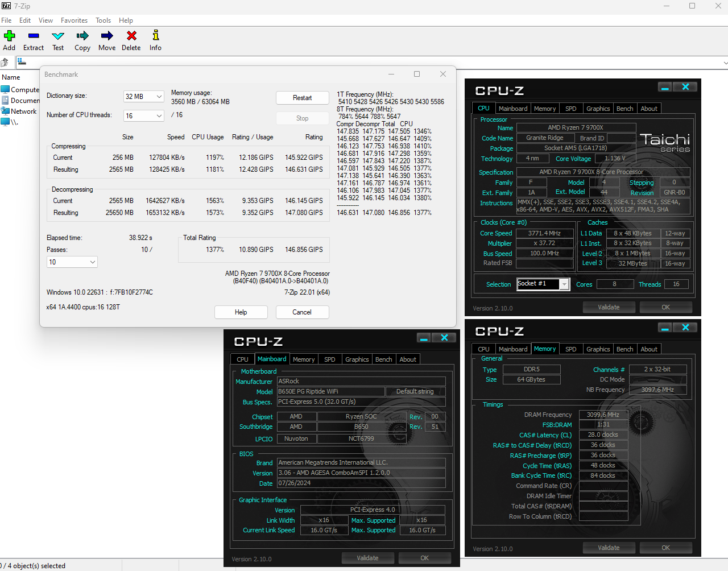Click OK in the CPU-Z CPU window
The width and height of the screenshot is (728, 571).
pos(665,307)
